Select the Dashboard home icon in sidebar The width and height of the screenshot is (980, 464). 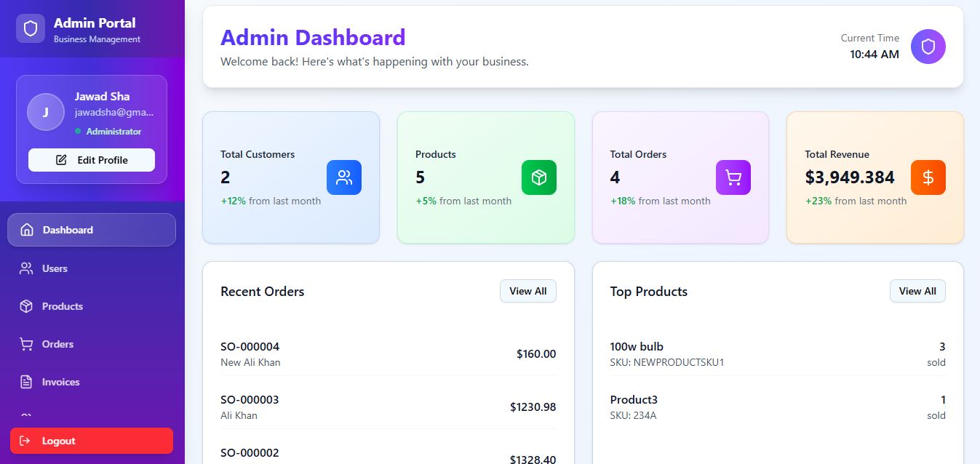click(25, 229)
